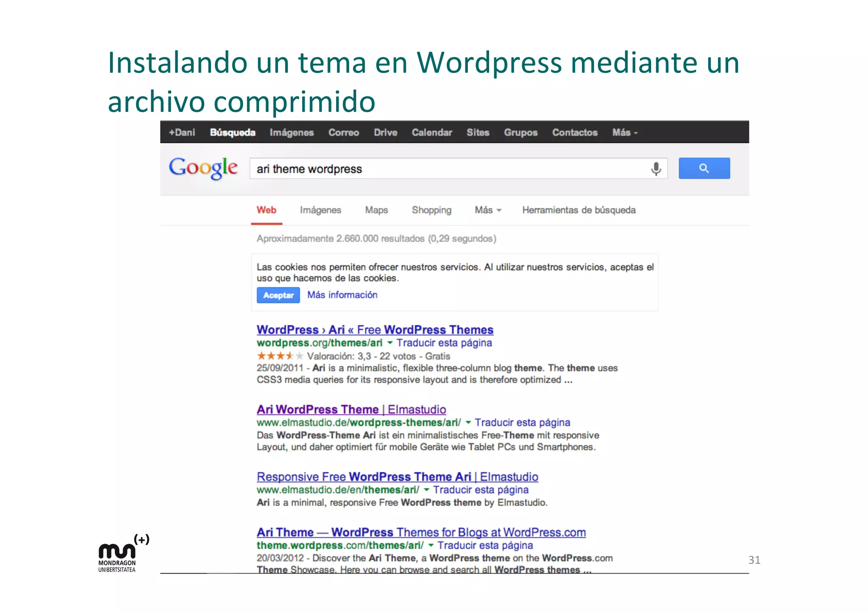Open result Responsive Free WordPress Theme Ari
Screen dimensions: 868x613
398,477
